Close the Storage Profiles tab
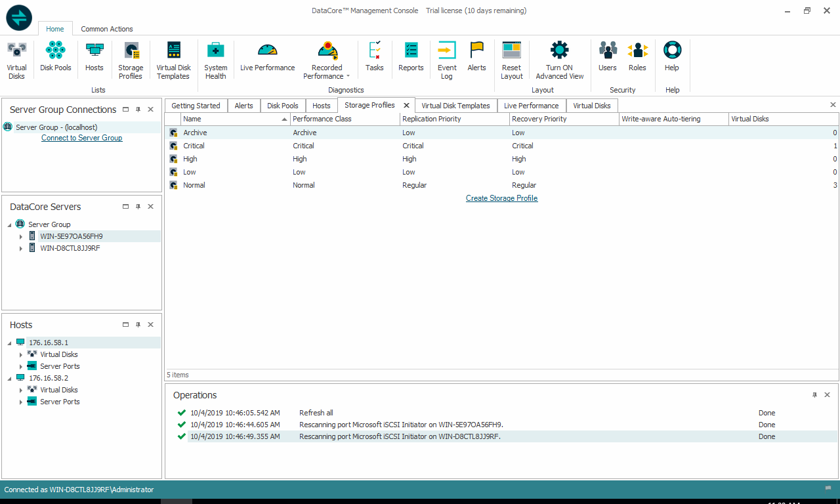The width and height of the screenshot is (840, 504). coord(406,105)
